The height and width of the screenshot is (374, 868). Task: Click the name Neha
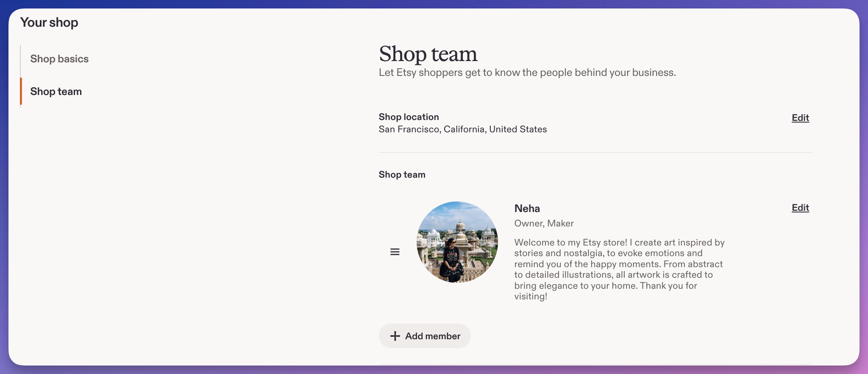(527, 208)
